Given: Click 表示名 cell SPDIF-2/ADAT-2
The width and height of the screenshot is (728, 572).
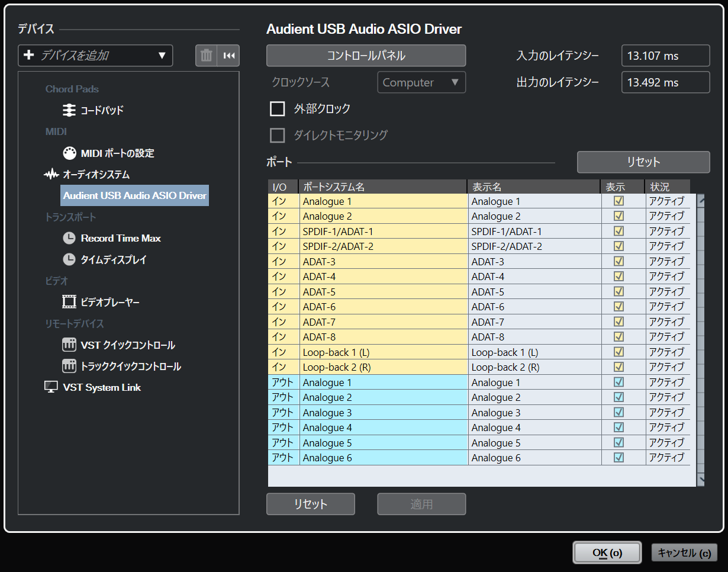Looking at the screenshot, I should tap(534, 246).
